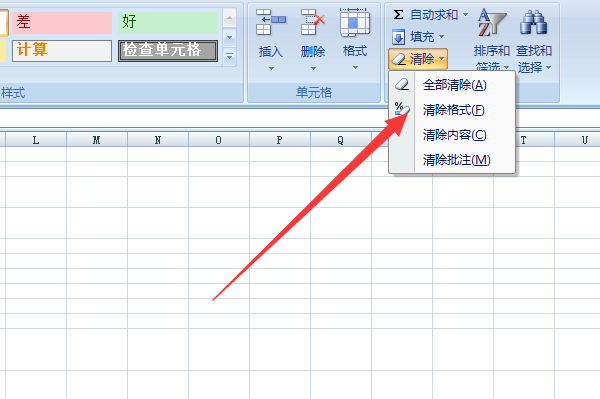Image resolution: width=600 pixels, height=399 pixels.
Task: Apply the 好 cell style
Action: [x=168, y=22]
